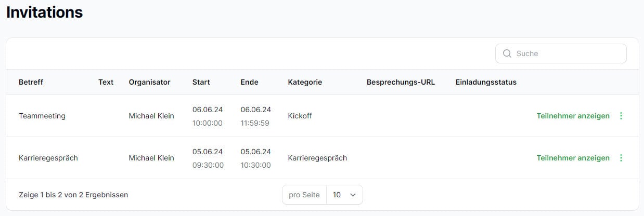Click the Einladungsstatus column header
This screenshot has height=216, width=644.
point(486,82)
